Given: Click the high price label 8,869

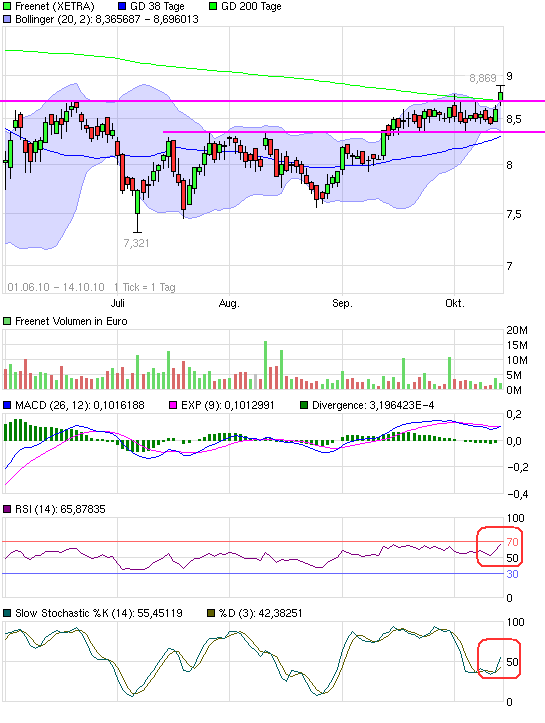Looking at the screenshot, I should 483,78.
